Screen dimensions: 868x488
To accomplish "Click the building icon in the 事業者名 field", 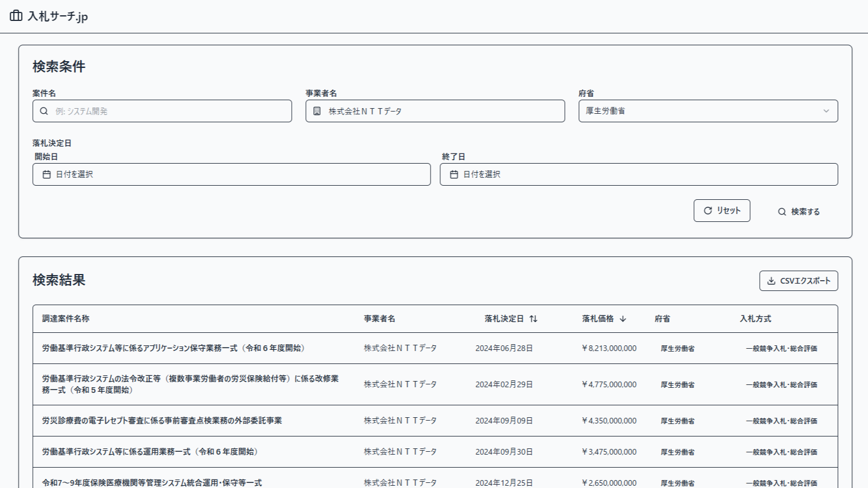I will click(317, 111).
